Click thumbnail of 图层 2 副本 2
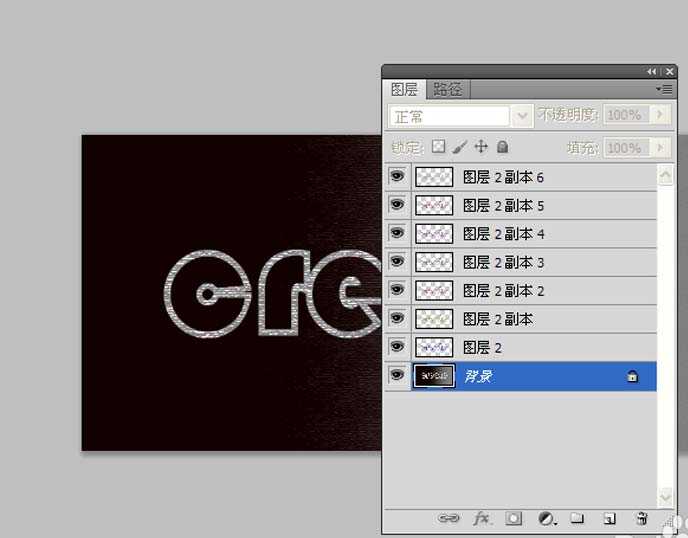The image size is (688, 538). click(434, 291)
